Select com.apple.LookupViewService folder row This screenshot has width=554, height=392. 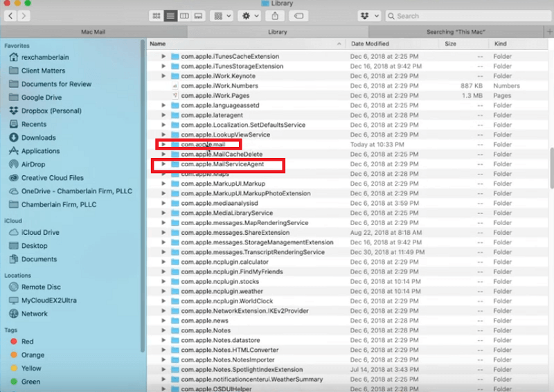point(348,134)
